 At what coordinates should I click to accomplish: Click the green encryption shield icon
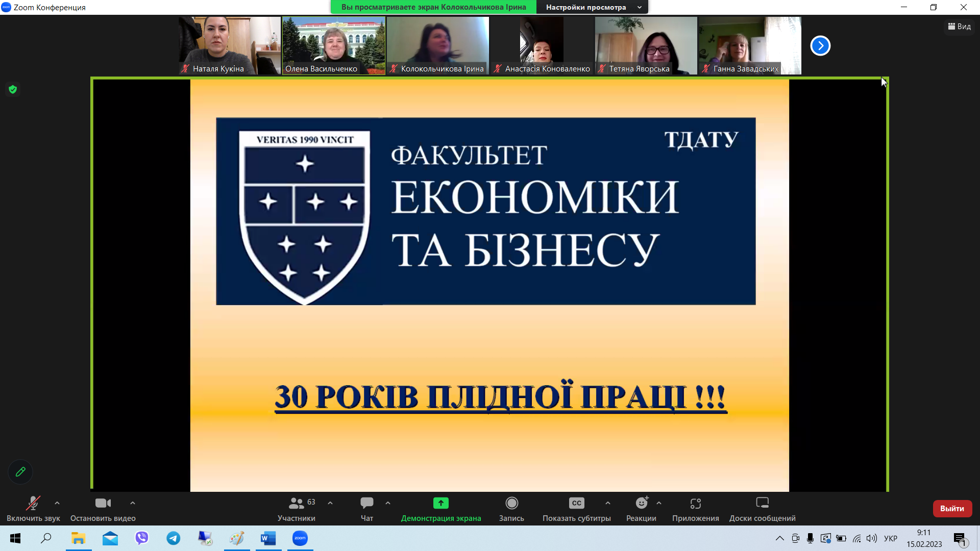(13, 90)
